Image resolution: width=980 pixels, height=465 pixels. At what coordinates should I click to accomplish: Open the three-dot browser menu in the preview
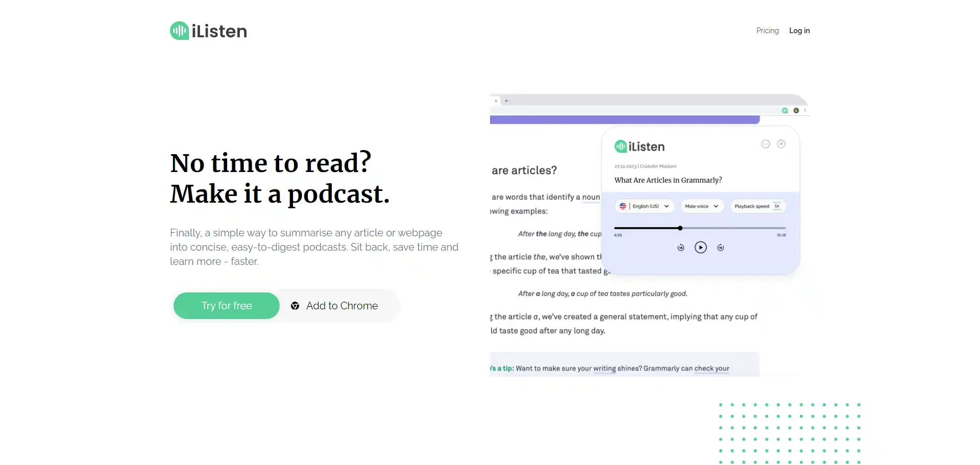(x=805, y=110)
